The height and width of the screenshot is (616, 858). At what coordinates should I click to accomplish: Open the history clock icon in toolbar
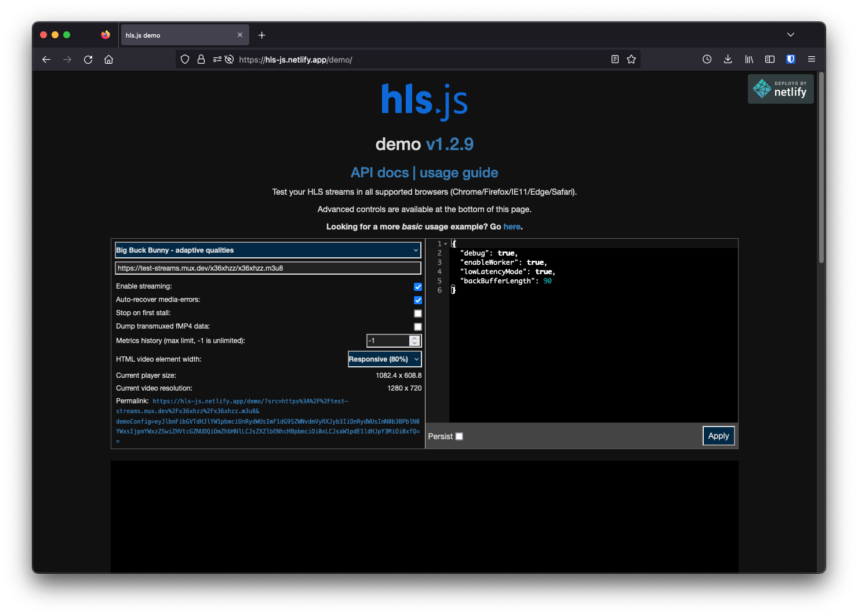[x=707, y=59]
